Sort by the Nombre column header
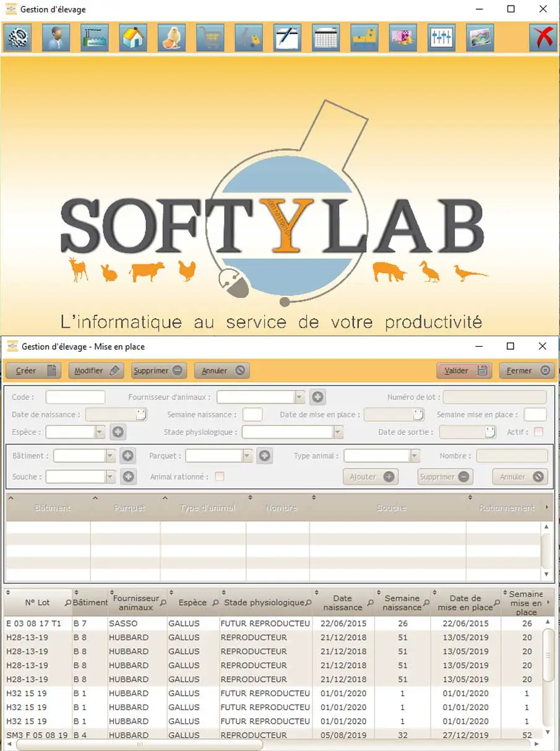This screenshot has height=751, width=560. coord(281,508)
